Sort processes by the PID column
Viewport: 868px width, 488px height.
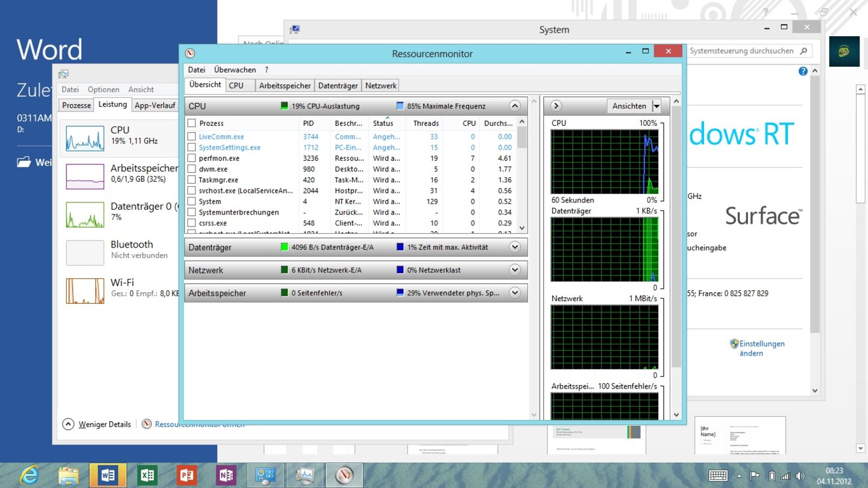[x=315, y=123]
